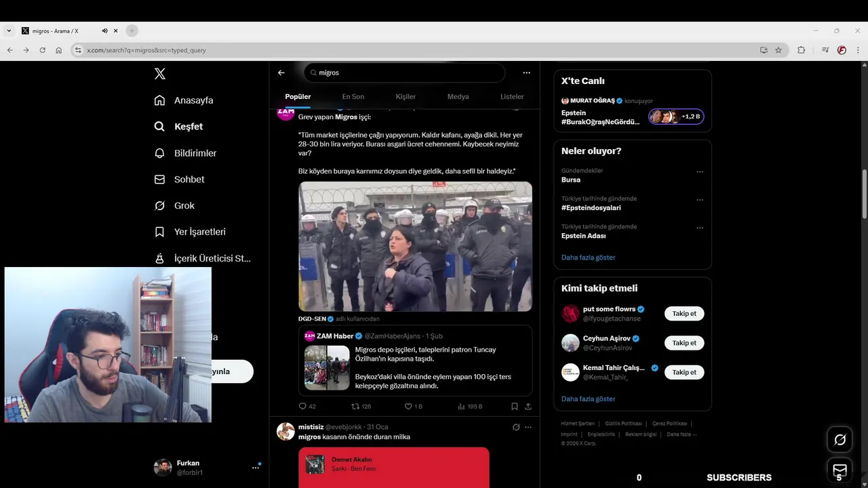The image size is (868, 488).
Task: Click the browser address bar URL
Action: (146, 50)
